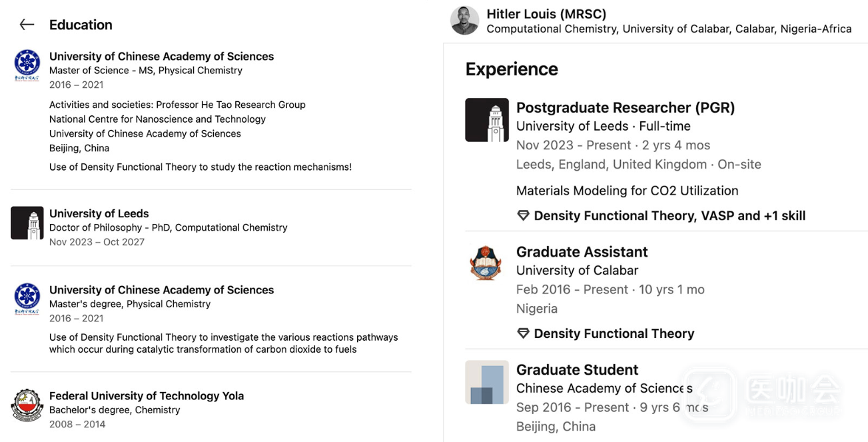Open the Graduate Student position title
The height and width of the screenshot is (442, 868).
577,370
